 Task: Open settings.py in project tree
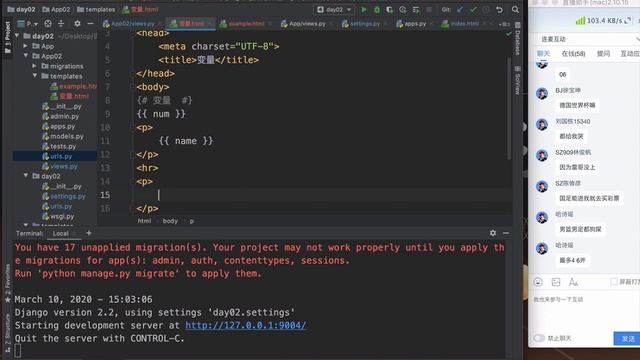pyautogui.click(x=64, y=196)
